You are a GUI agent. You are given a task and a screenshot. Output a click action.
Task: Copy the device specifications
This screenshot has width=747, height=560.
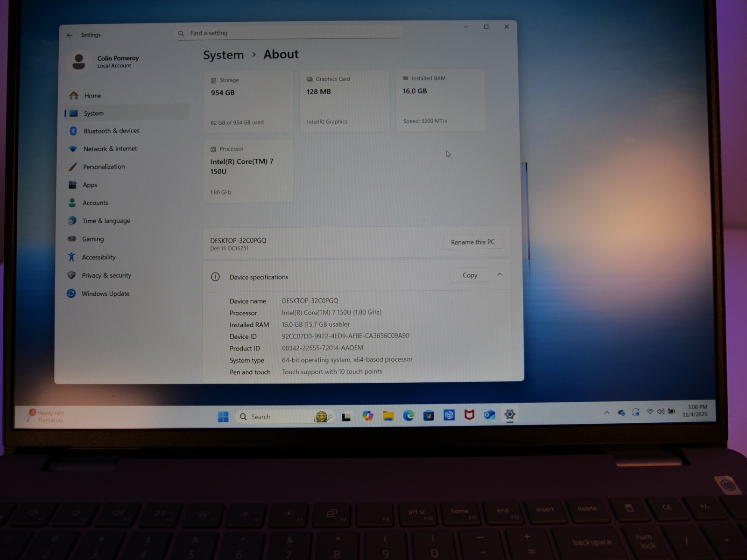point(470,275)
